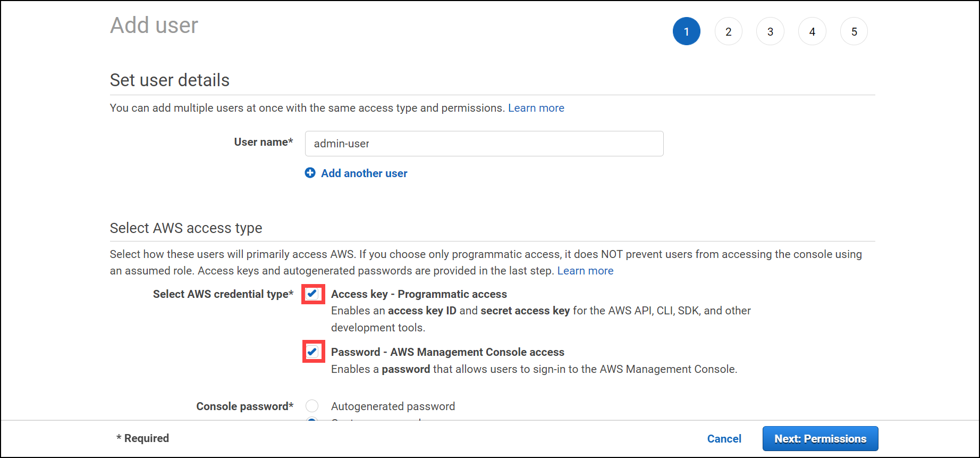This screenshot has height=458, width=980.
Task: Cancel adding the user
Action: 724,439
